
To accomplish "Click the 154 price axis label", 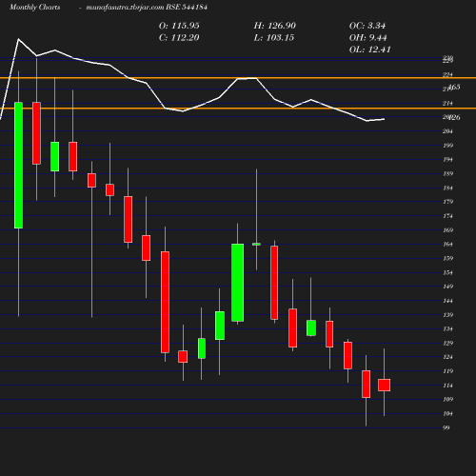I will point(447,272).
